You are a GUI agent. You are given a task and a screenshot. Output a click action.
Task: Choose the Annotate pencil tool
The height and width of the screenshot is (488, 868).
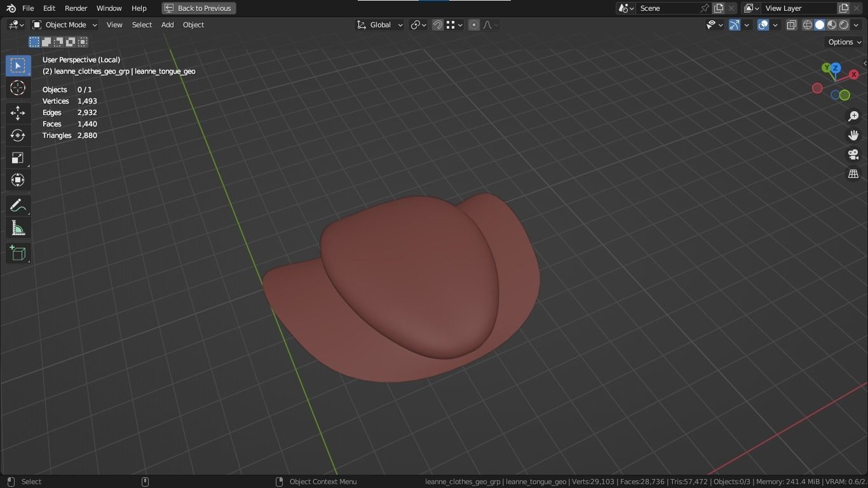coord(18,205)
